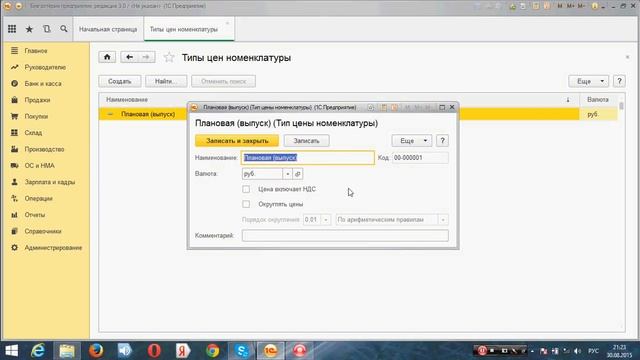
Task: Open Еще dropdown in dialog
Action: 411,141
